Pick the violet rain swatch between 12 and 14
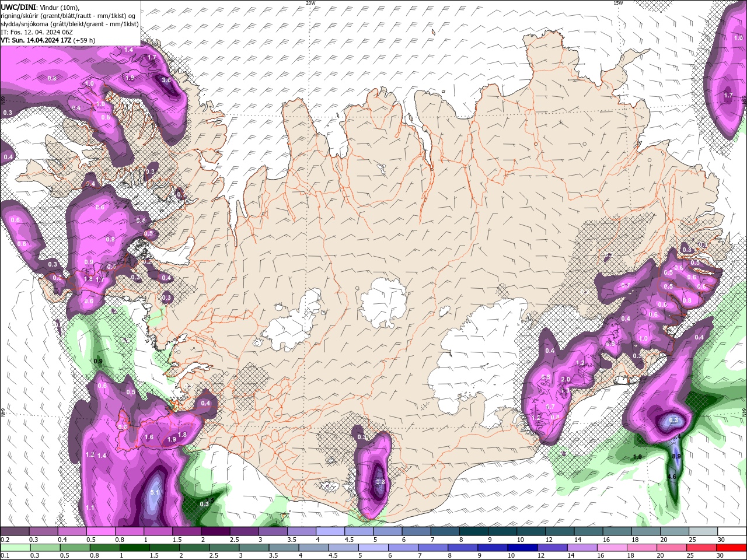Image resolution: width=747 pixels, height=560 pixels. pyautogui.click(x=552, y=547)
